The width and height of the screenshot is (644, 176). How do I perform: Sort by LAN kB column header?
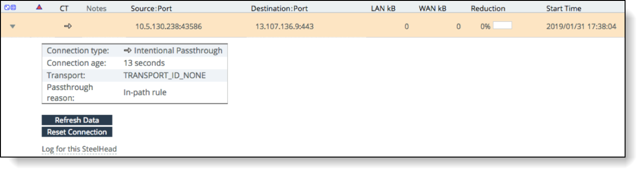[x=383, y=8]
